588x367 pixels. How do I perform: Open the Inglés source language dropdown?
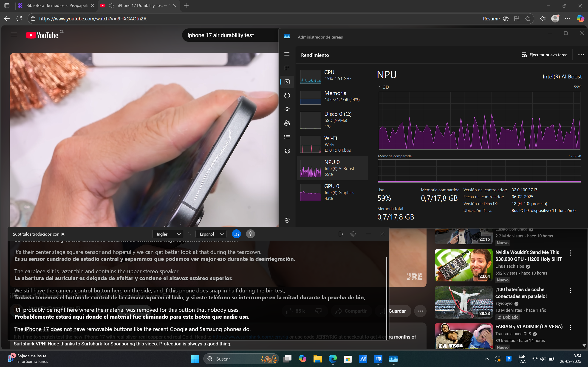click(168, 234)
